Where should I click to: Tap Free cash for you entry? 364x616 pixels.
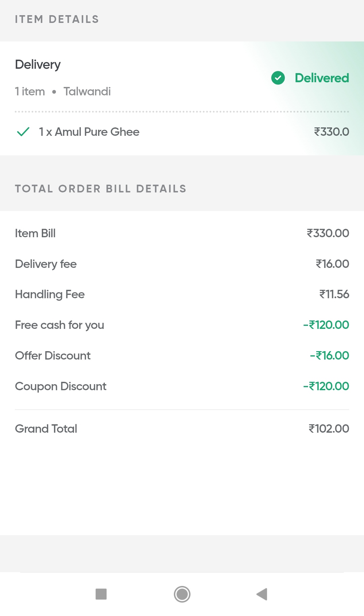click(x=60, y=325)
